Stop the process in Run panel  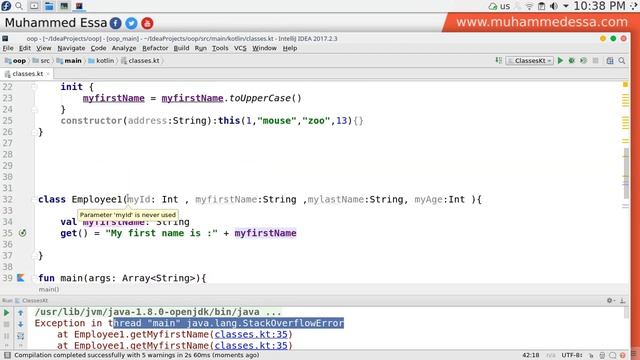pos(7,324)
